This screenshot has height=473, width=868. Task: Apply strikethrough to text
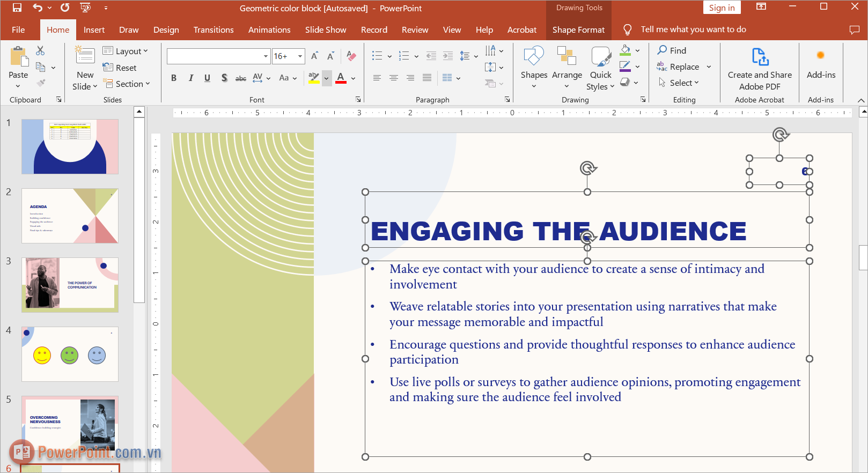(241, 78)
